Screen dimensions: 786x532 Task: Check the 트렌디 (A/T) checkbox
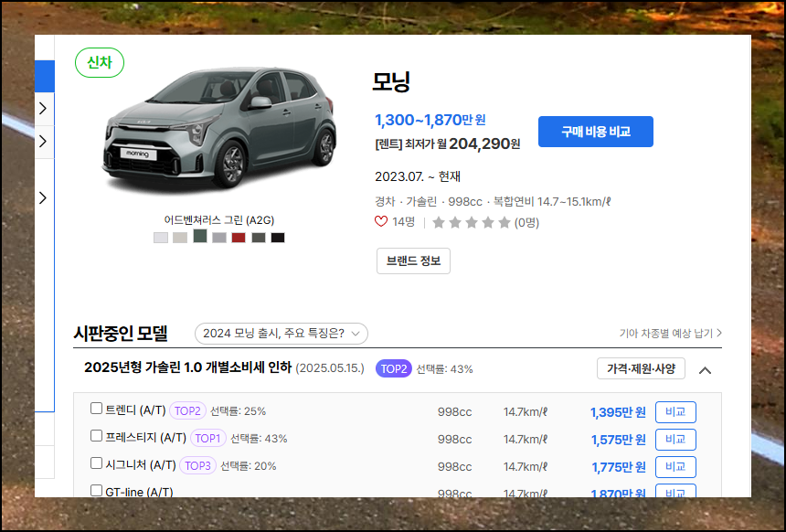pyautogui.click(x=96, y=409)
